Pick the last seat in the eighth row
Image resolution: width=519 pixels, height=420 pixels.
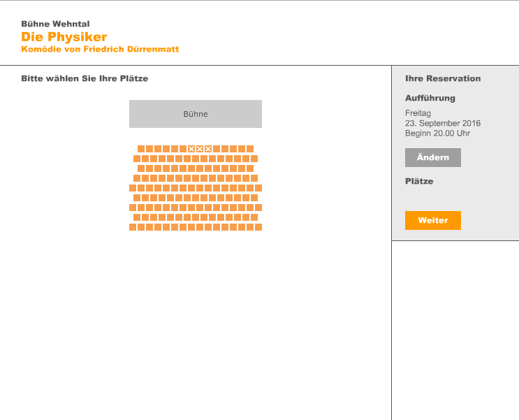tap(254, 217)
